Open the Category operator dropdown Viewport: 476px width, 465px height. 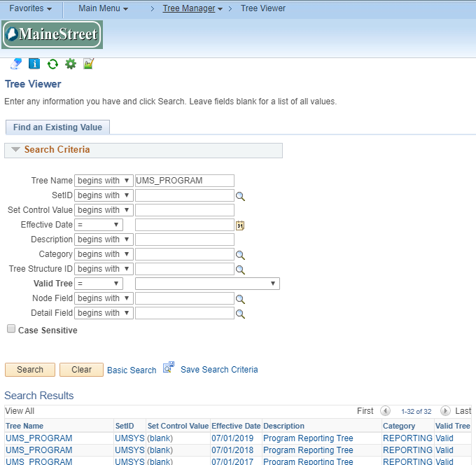104,254
